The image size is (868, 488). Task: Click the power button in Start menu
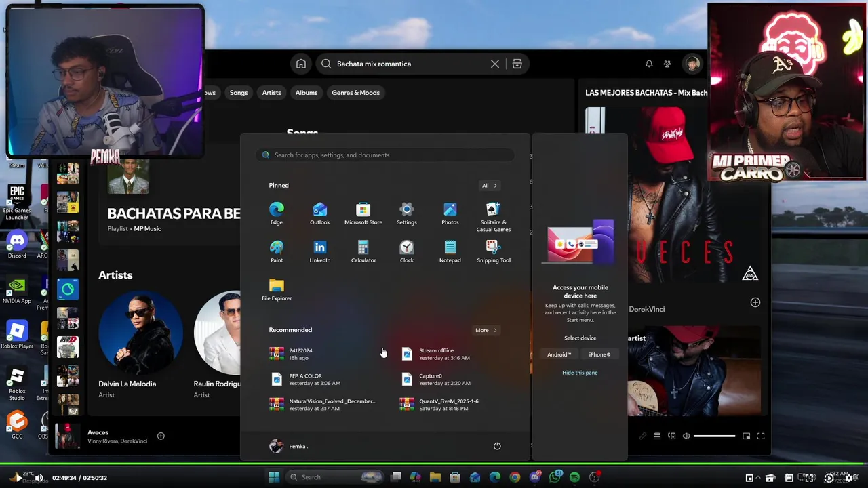[497, 446]
